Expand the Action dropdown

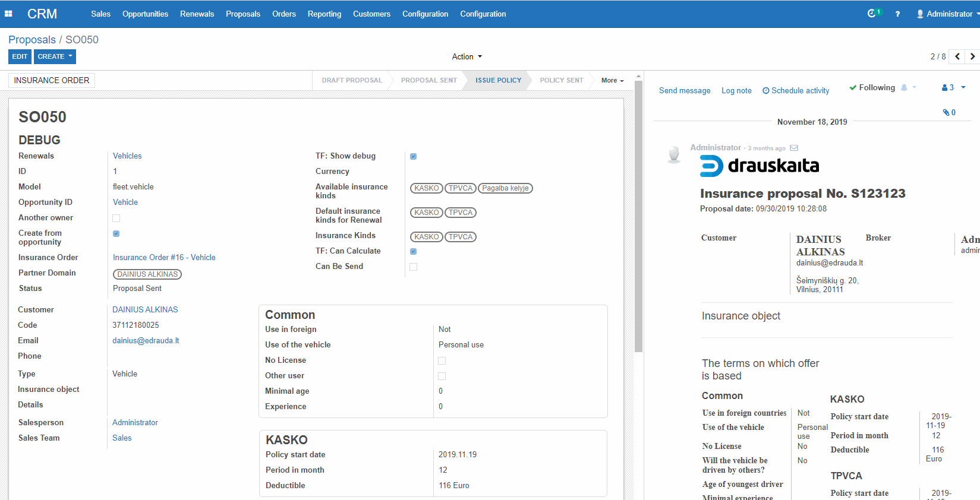point(467,56)
